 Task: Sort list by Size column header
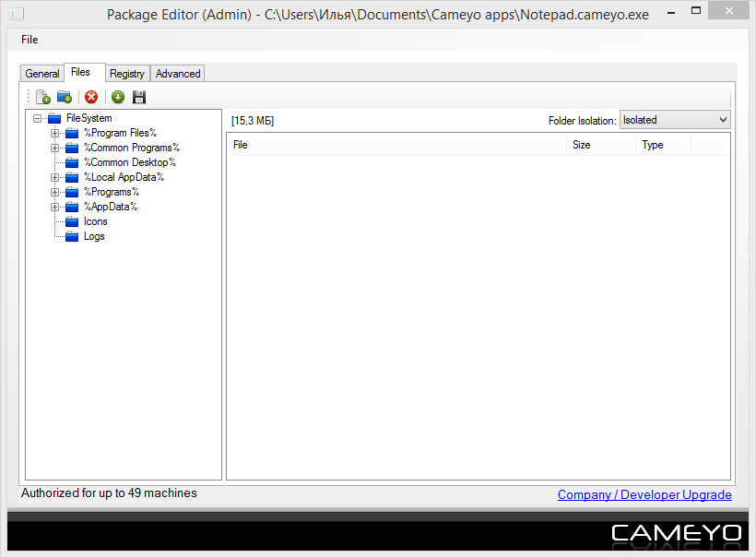pos(600,145)
